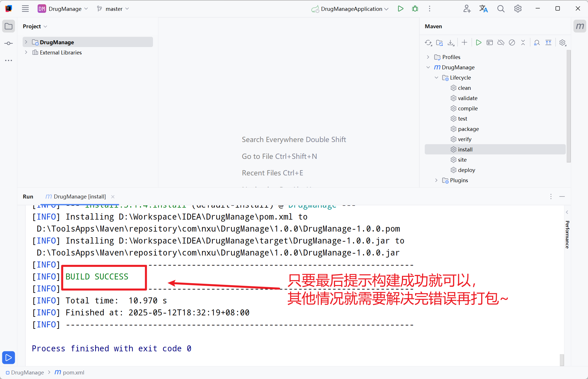Click Execute Maven Goal icon

490,43
